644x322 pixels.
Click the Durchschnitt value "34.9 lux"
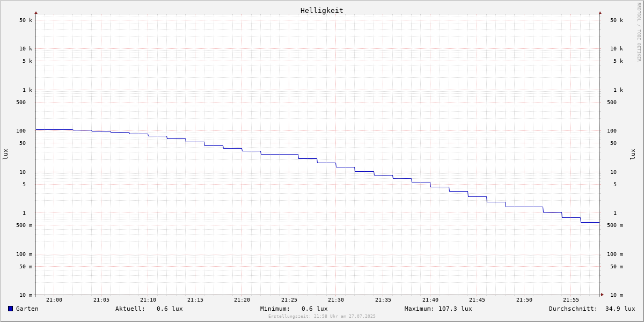point(620,309)
